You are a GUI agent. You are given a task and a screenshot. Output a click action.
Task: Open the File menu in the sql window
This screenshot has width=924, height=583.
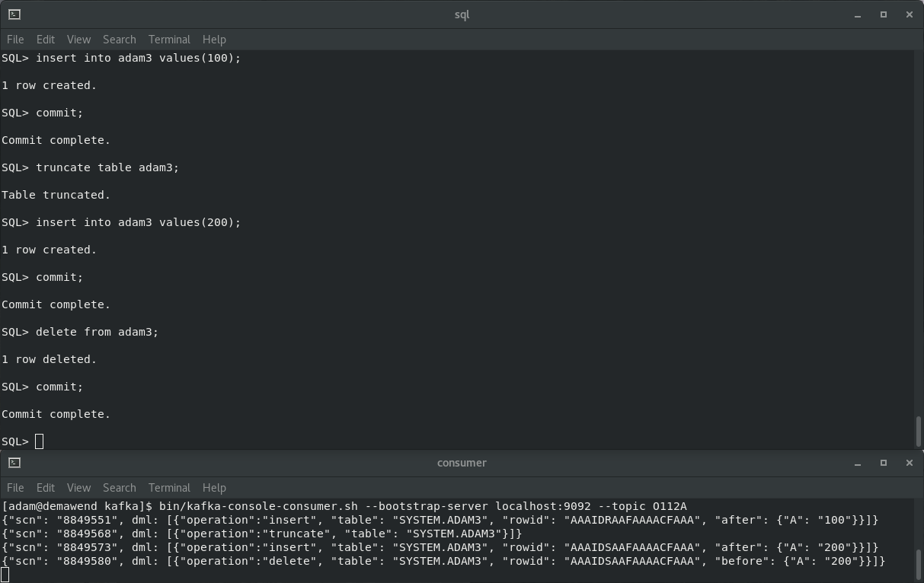(14, 39)
